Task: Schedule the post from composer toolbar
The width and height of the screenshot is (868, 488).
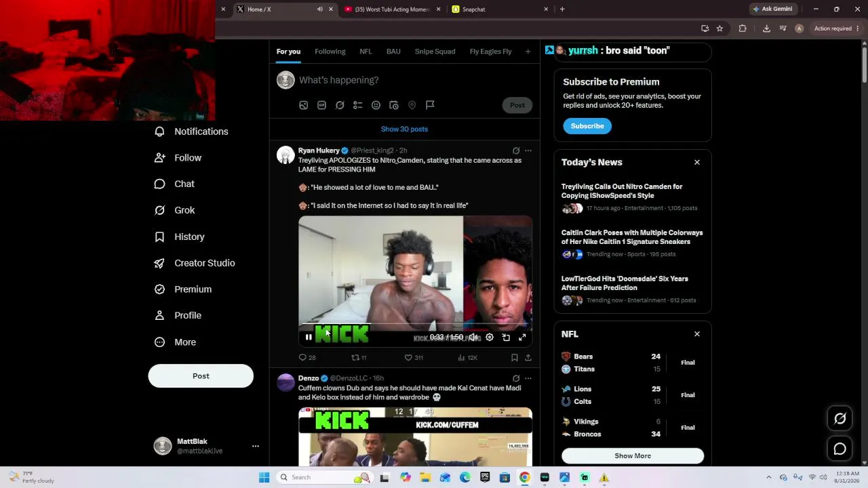Action: [x=394, y=105]
